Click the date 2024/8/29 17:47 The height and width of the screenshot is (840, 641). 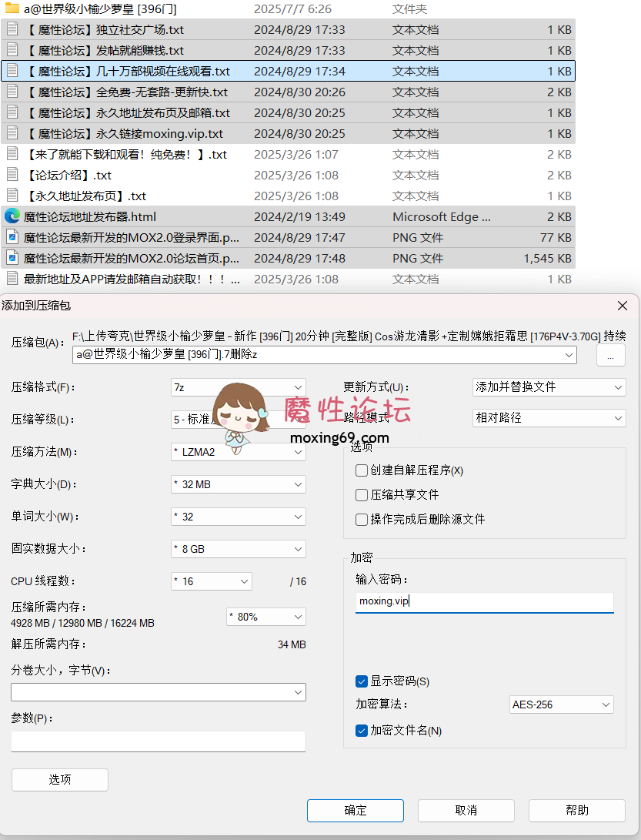coord(299,238)
